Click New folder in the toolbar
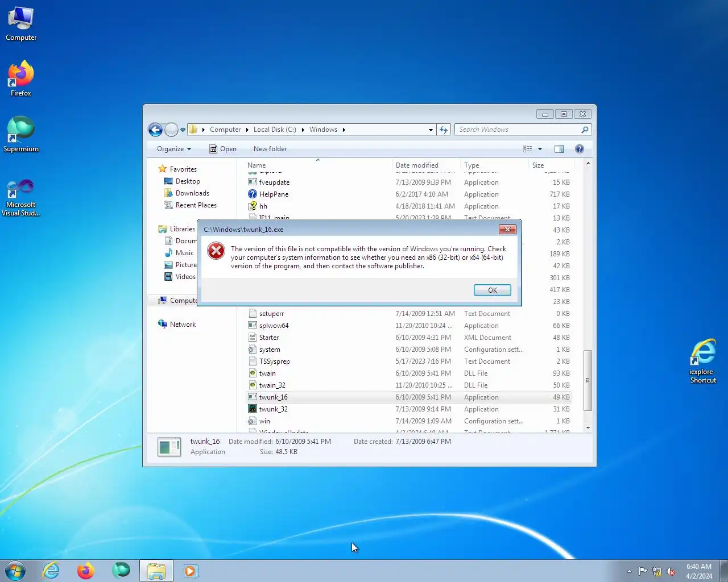The image size is (728, 582). (x=270, y=149)
